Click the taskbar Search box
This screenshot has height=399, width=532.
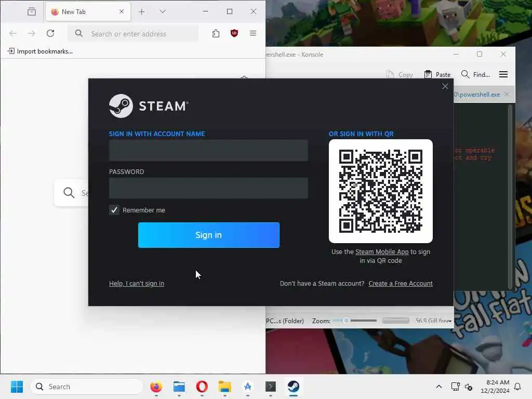pos(87,387)
